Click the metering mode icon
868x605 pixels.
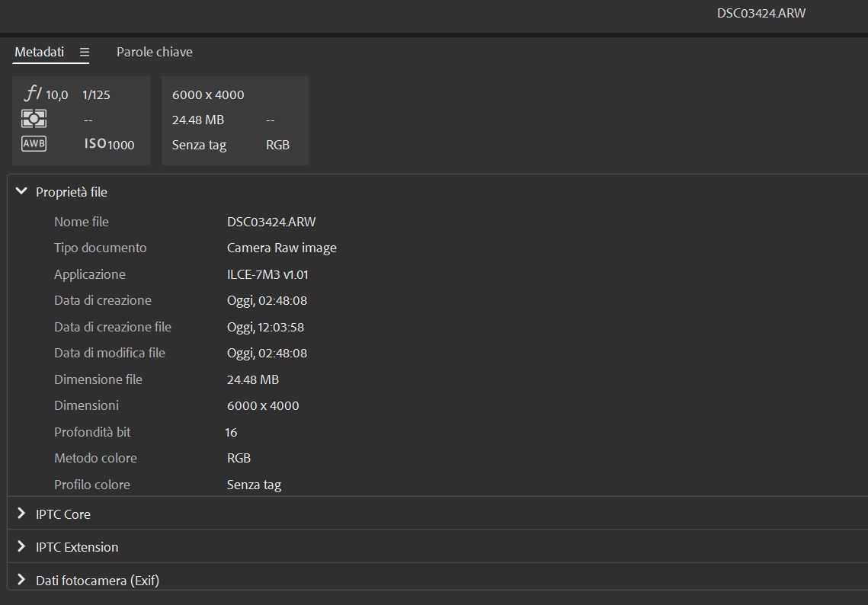34,119
